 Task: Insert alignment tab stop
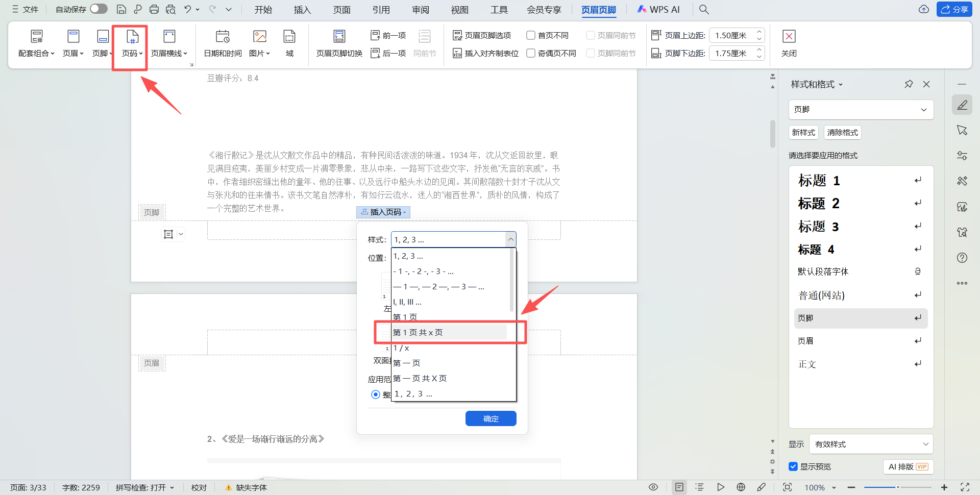pyautogui.click(x=484, y=53)
